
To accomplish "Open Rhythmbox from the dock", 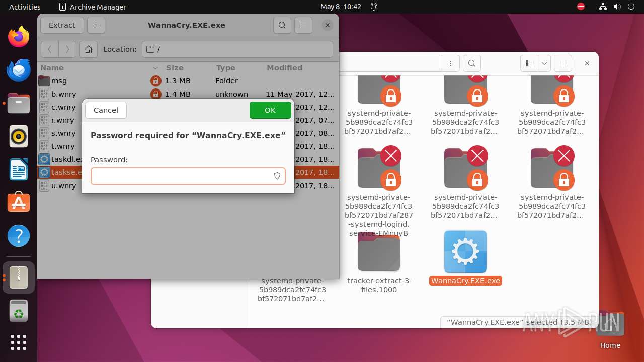I will click(x=19, y=136).
